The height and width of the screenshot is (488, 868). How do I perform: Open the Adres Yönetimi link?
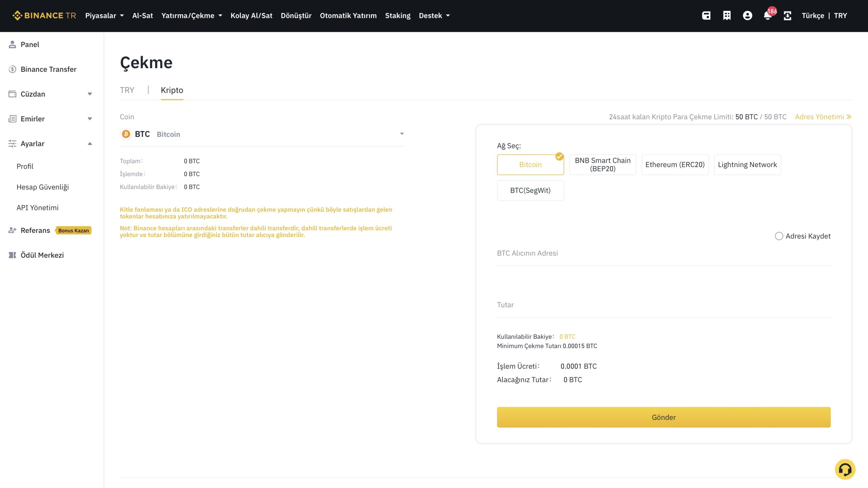click(x=823, y=117)
